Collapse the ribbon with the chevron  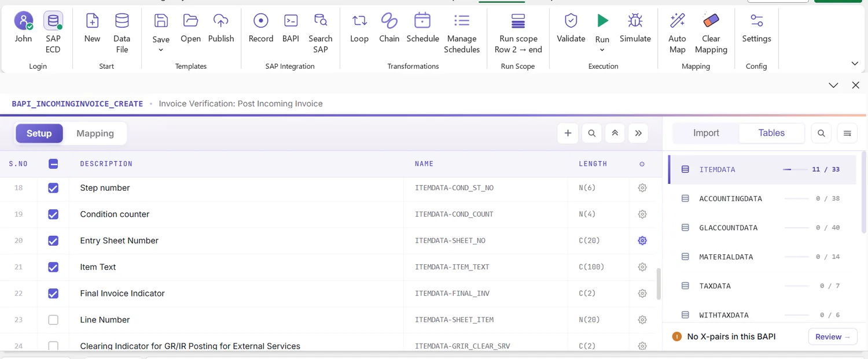click(x=855, y=63)
